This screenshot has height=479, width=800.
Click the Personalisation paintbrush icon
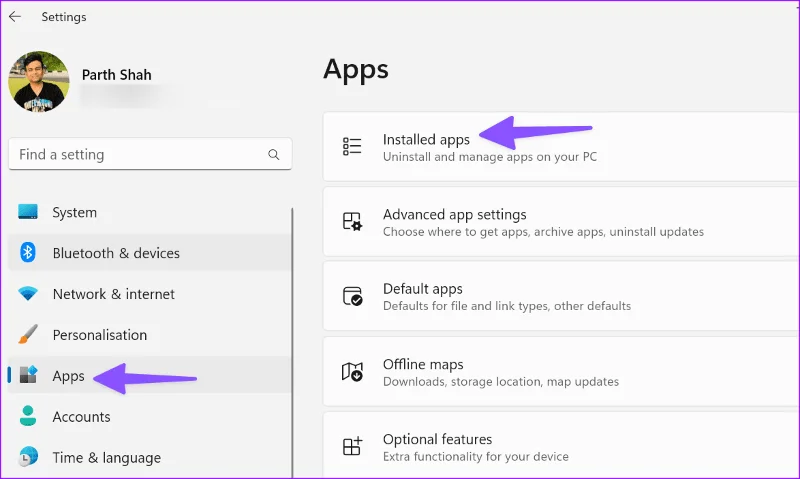pyautogui.click(x=28, y=334)
